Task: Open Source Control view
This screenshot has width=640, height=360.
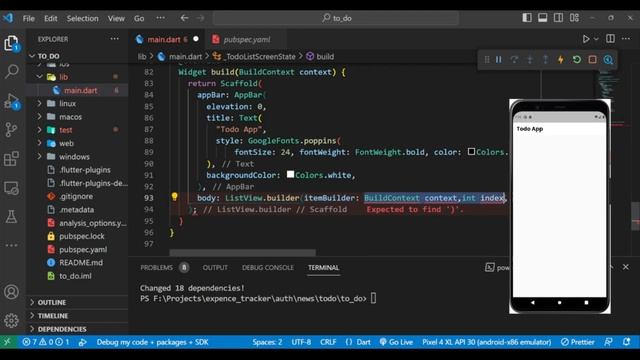Action: [x=11, y=130]
